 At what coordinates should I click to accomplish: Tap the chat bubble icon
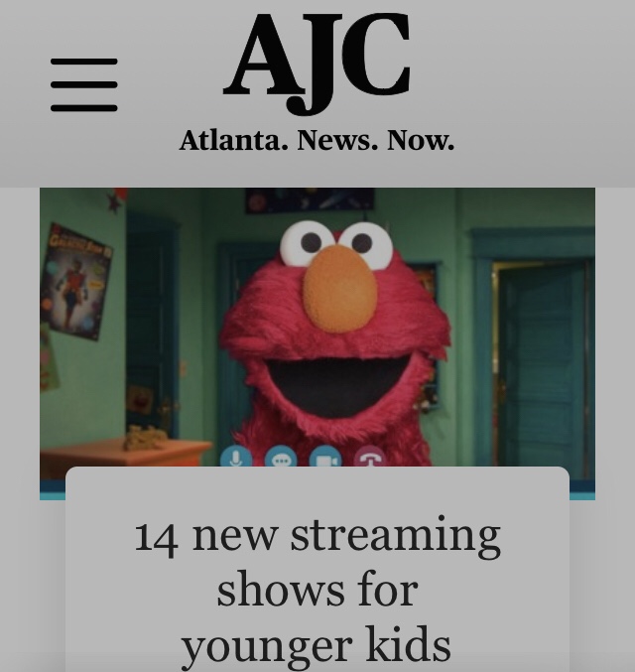[281, 457]
